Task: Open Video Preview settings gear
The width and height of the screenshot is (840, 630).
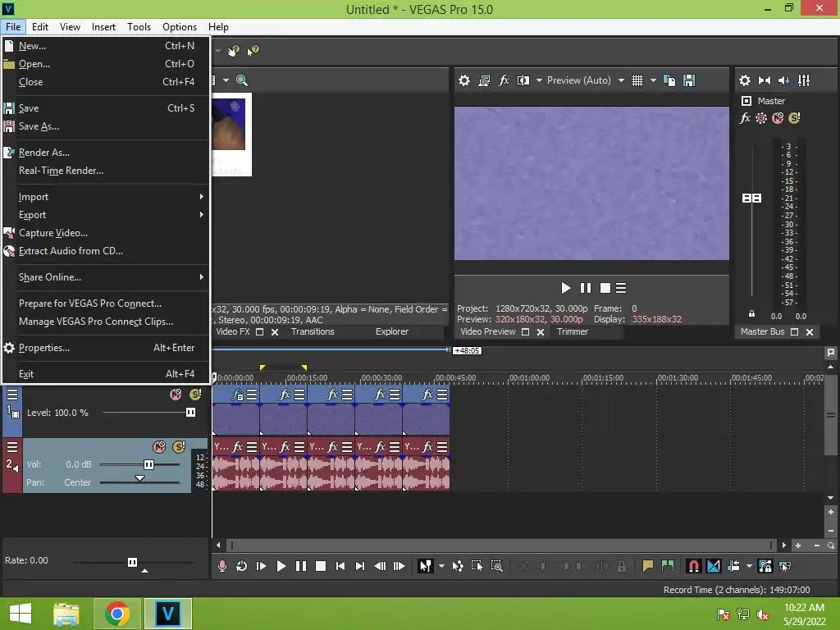Action: pos(464,80)
